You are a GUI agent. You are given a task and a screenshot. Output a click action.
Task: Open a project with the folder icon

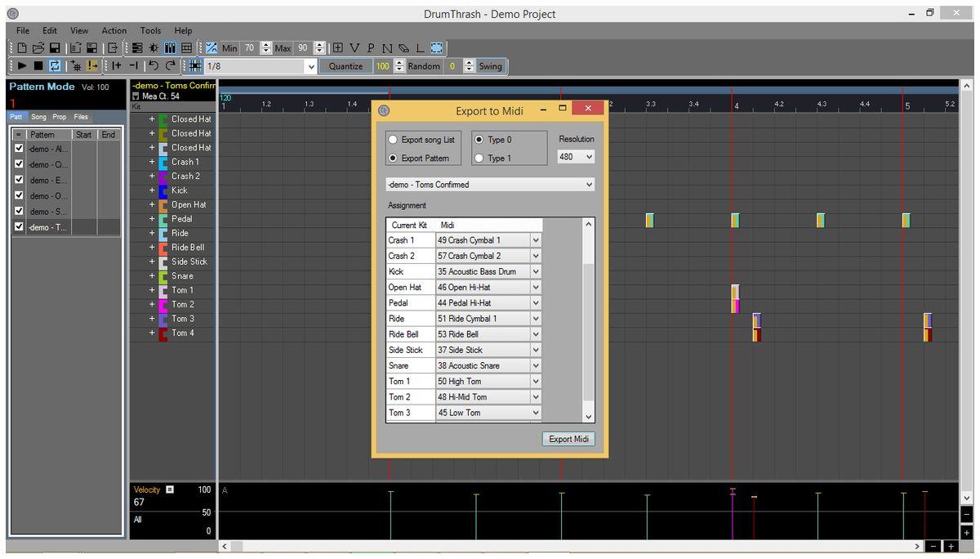coord(38,48)
